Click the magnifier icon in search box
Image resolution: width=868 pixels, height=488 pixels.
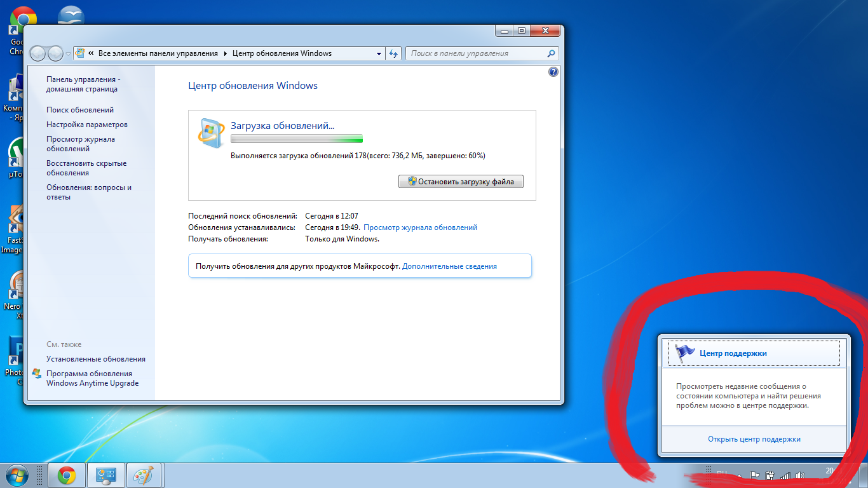(x=551, y=53)
